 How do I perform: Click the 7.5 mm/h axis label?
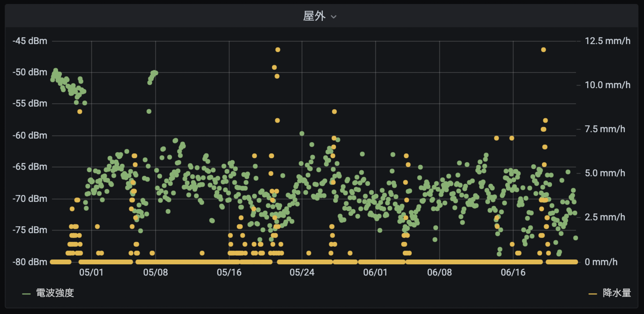605,129
